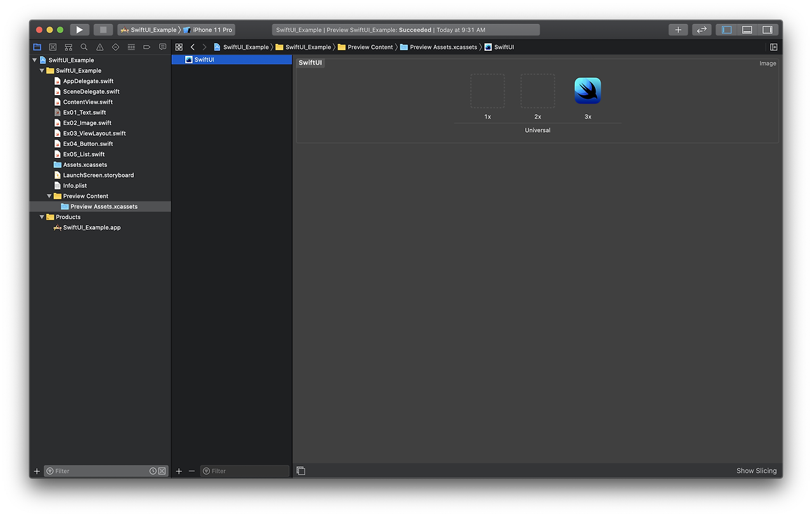Image resolution: width=812 pixels, height=517 pixels.
Task: Open the code review arrows button
Action: tap(702, 30)
